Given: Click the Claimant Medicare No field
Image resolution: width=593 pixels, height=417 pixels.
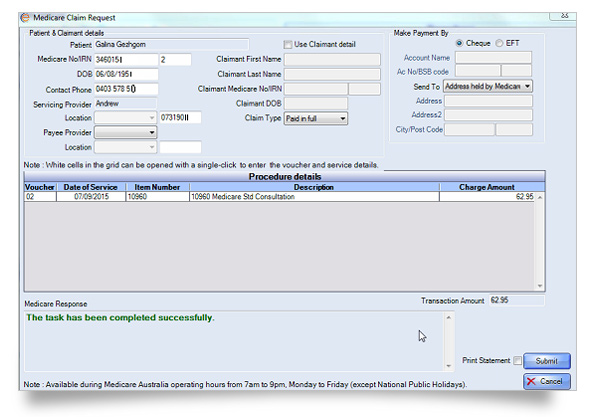Looking at the screenshot, I should (x=316, y=89).
